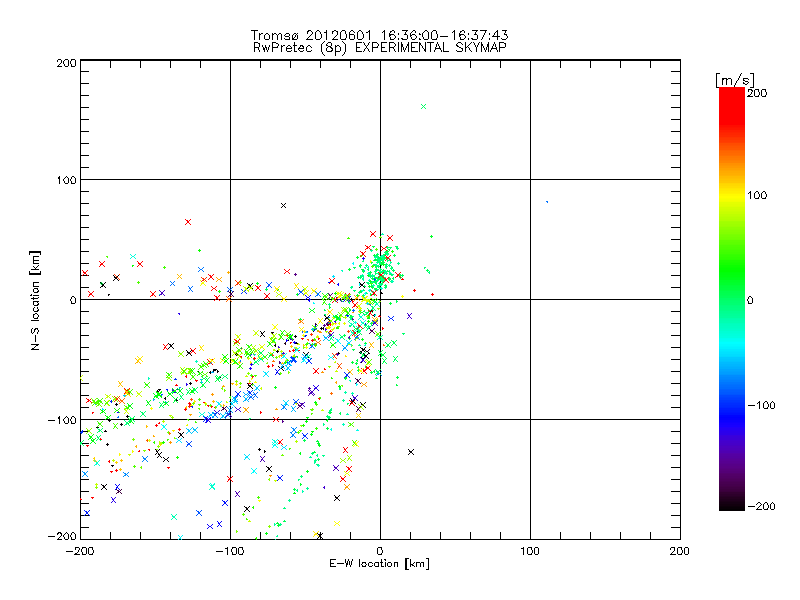Viewport: 800px width, 600px height.
Task: Click the isolated black X marker under the 100 km gridline
Action: (x=284, y=205)
